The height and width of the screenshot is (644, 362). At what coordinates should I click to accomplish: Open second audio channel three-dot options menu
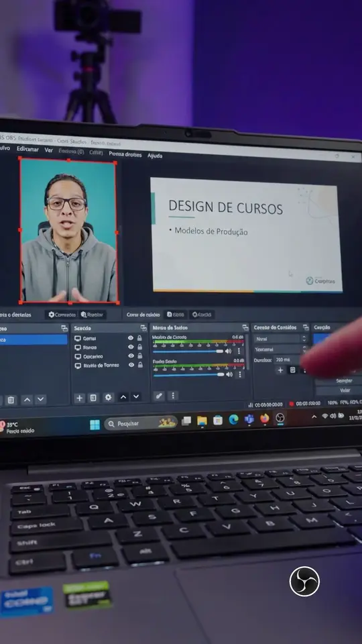pos(240,374)
